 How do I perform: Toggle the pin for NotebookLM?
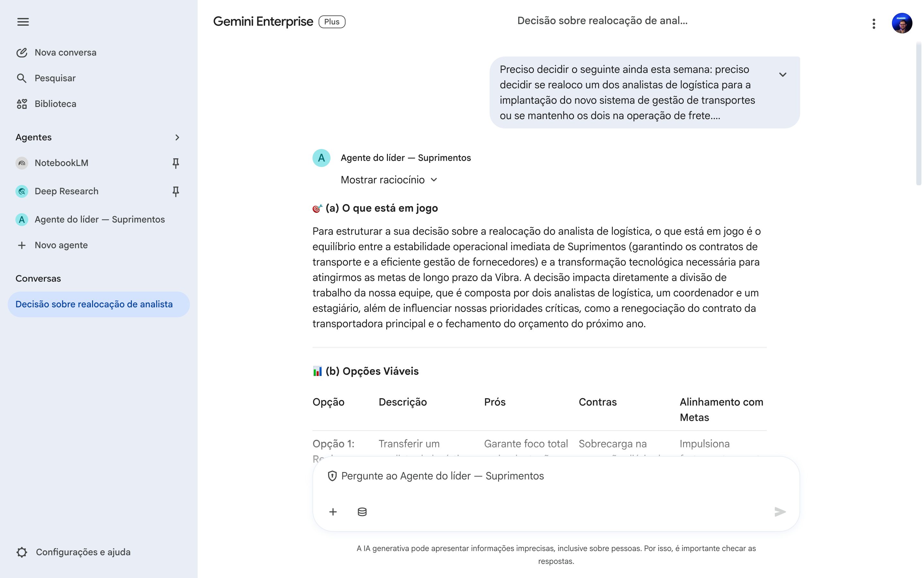(x=175, y=163)
